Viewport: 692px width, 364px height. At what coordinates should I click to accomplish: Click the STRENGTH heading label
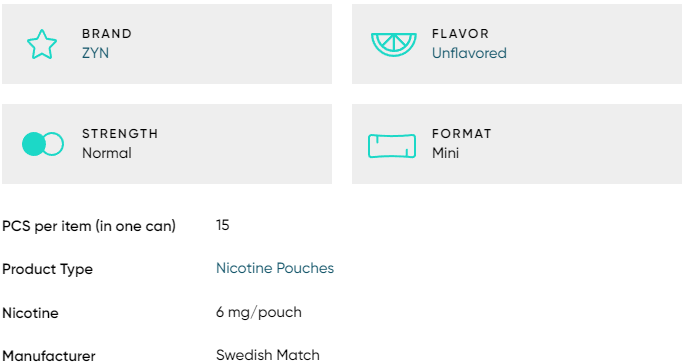click(x=120, y=134)
